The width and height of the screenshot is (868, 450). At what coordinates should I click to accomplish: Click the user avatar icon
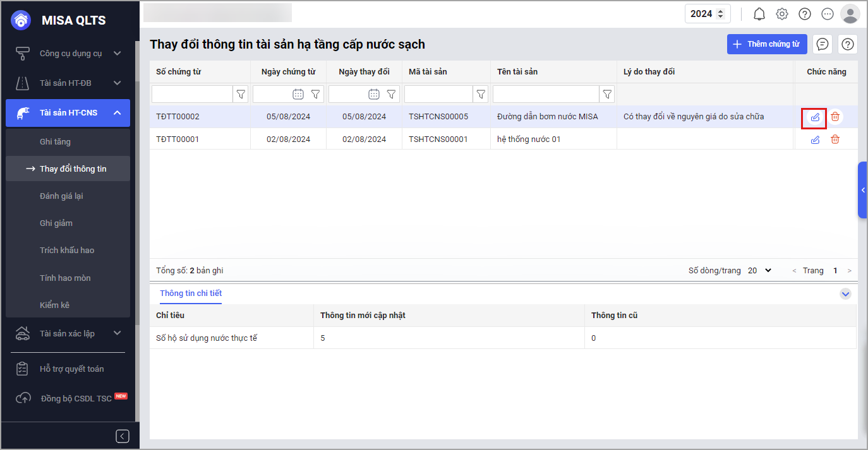point(850,14)
